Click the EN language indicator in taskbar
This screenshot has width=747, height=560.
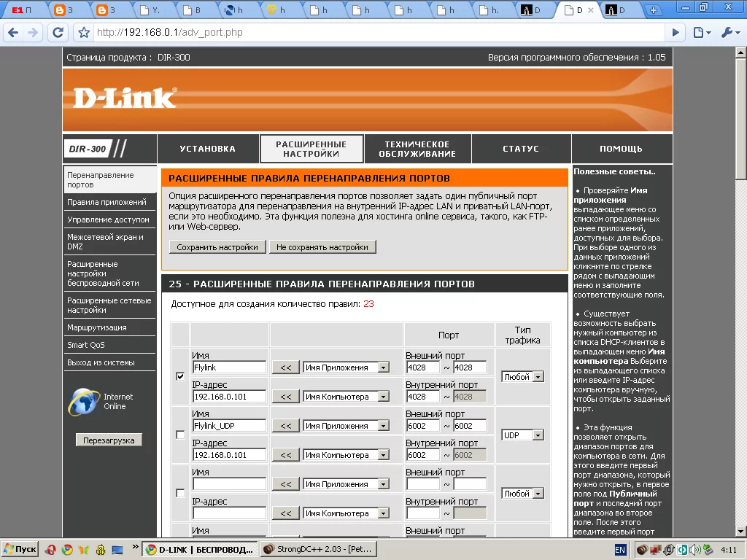point(620,550)
